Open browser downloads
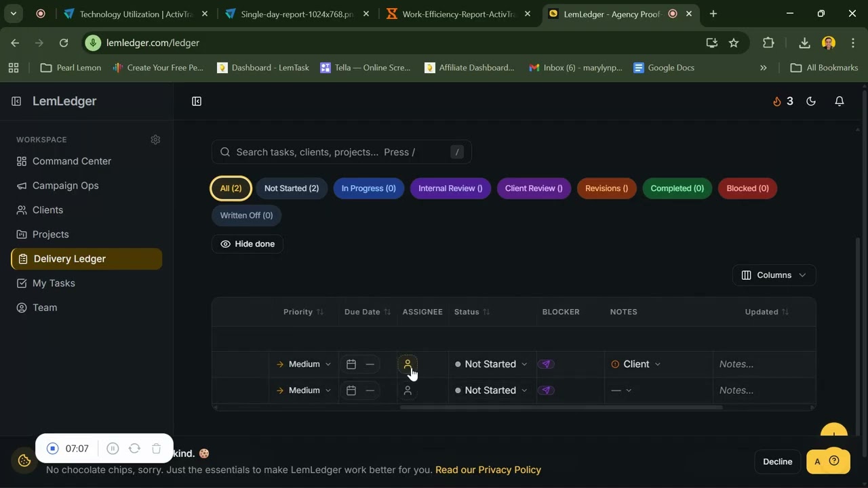Viewport: 868px width, 488px height. coord(804,43)
